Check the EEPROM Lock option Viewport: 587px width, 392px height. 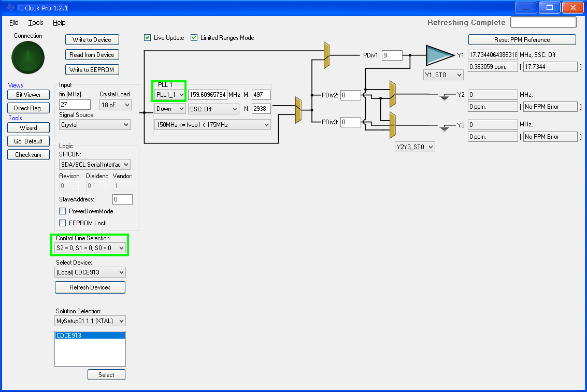(63, 223)
